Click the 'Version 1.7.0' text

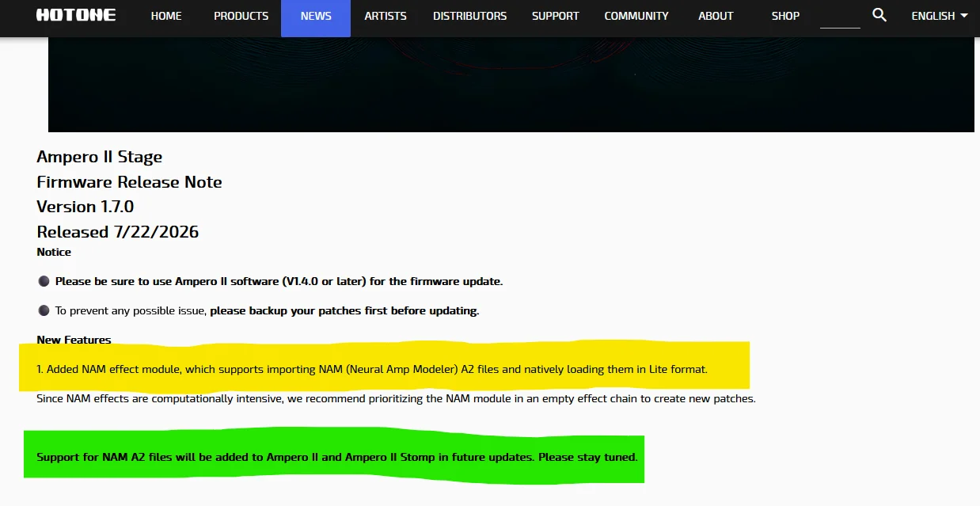(x=85, y=207)
